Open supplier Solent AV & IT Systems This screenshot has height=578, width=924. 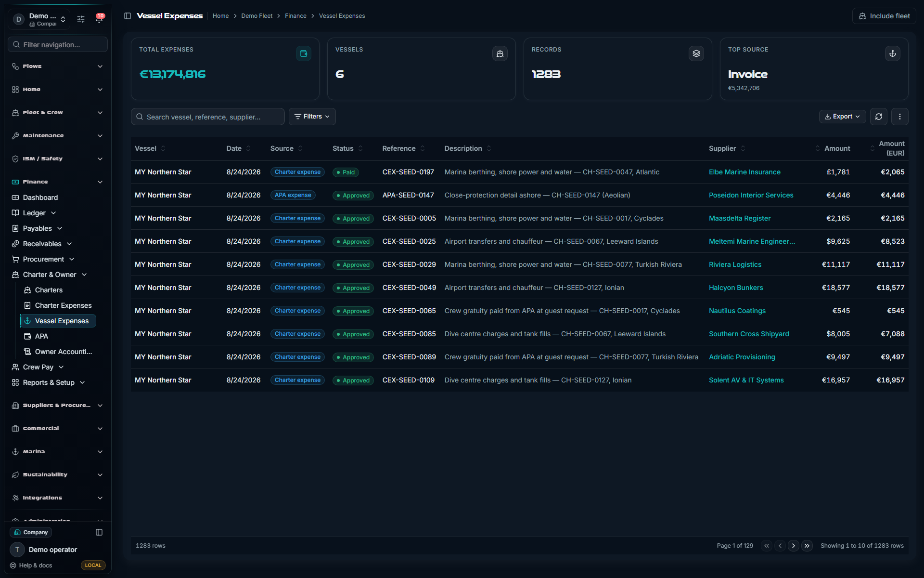click(746, 380)
